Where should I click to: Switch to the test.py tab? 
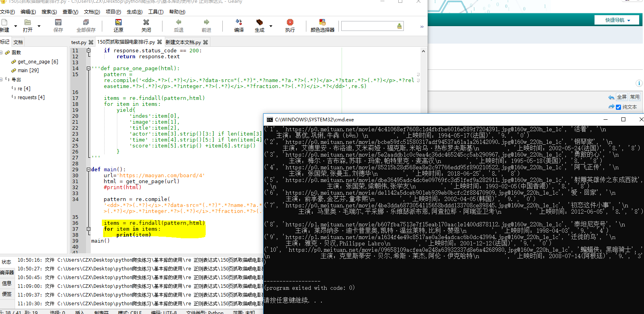click(79, 42)
